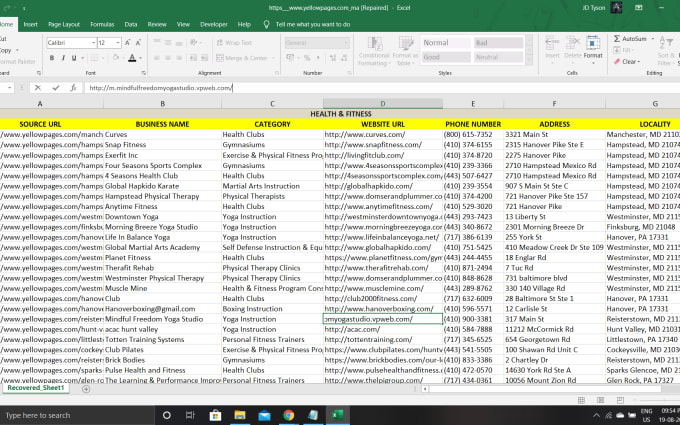Click Increase Decimal icon

(x=333, y=58)
